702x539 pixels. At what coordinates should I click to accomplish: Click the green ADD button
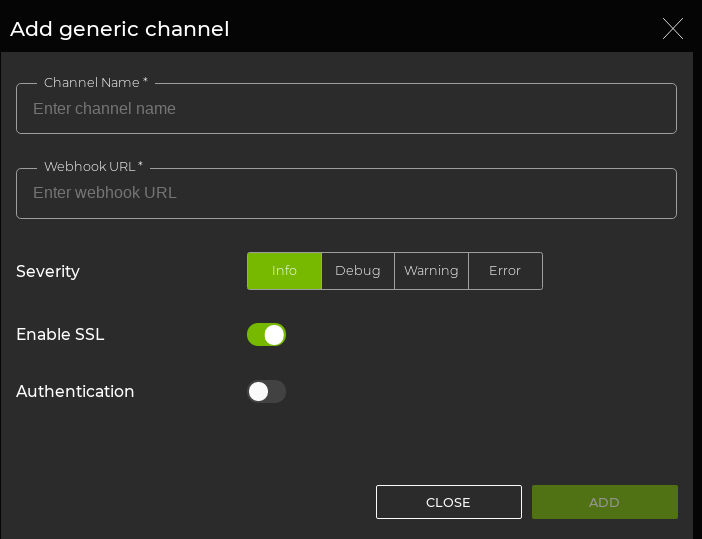604,502
